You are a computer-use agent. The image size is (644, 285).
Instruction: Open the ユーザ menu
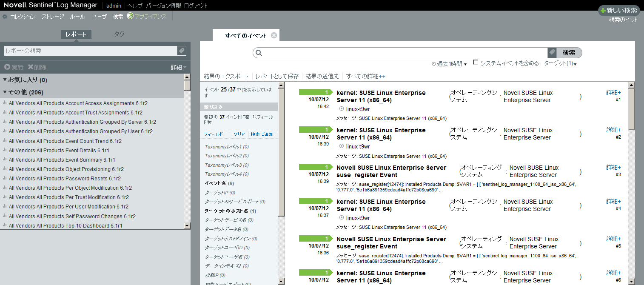point(100,17)
